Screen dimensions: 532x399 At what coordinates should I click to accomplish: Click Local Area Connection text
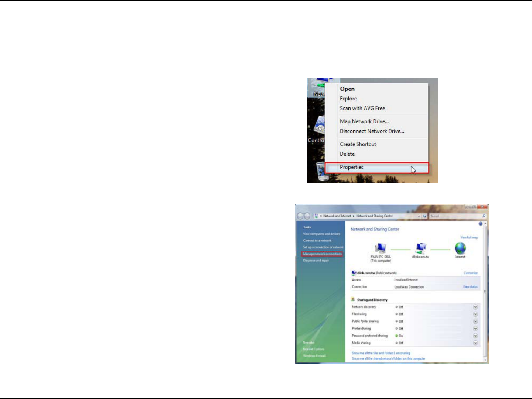(409, 287)
